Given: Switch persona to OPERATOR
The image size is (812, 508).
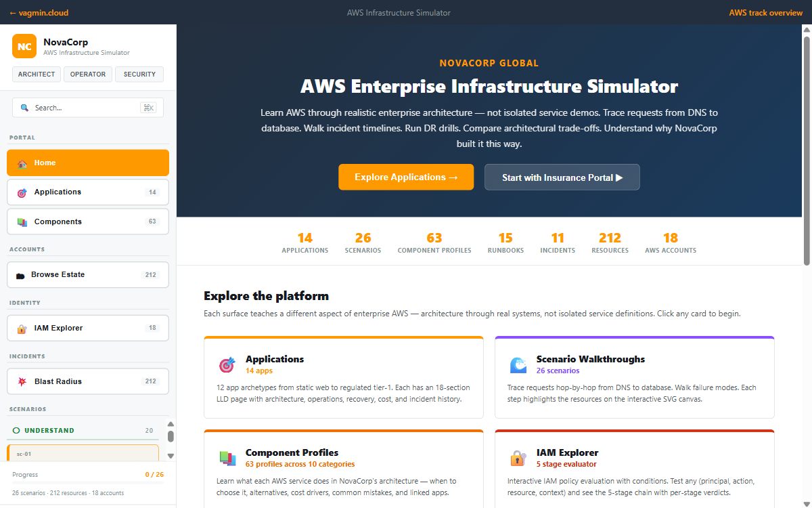Looking at the screenshot, I should 87,75.
